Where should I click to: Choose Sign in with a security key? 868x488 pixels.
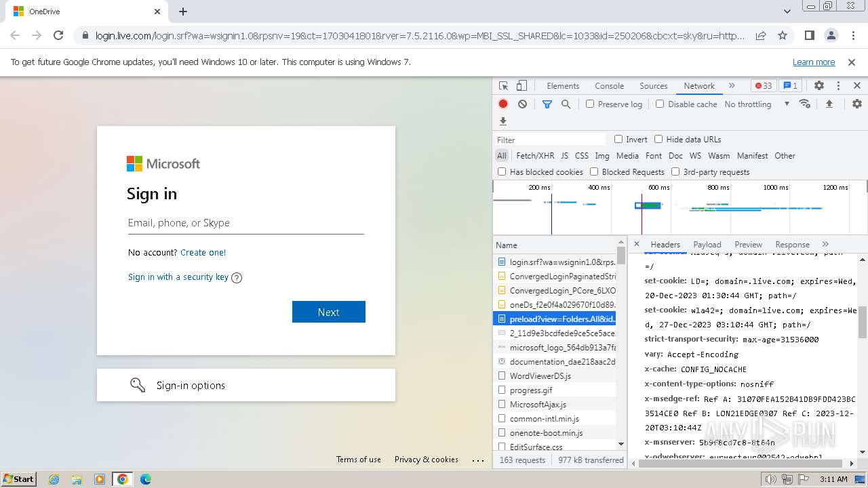[178, 277]
